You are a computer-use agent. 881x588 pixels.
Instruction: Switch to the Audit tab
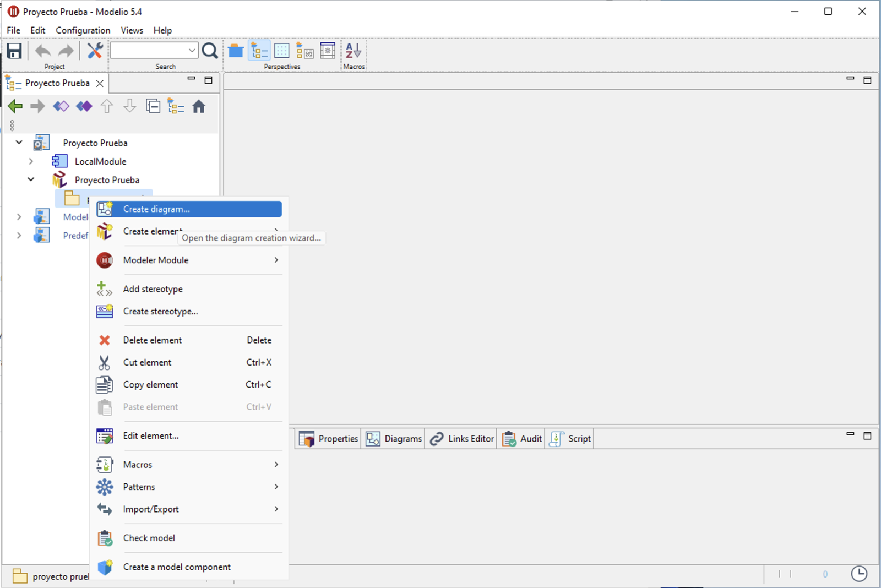click(521, 439)
